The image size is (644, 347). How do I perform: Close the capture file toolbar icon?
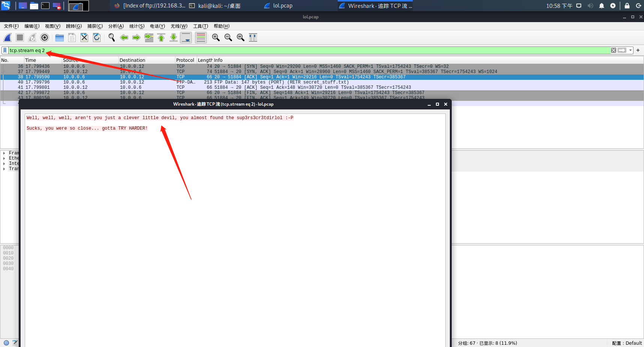pos(84,37)
